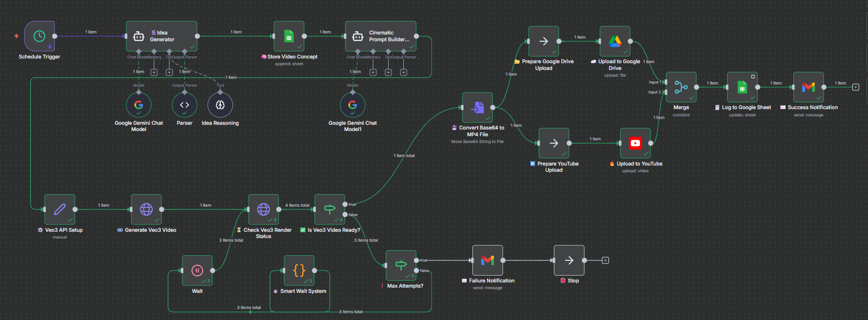This screenshot has height=320, width=868.
Task: Add node after Success Notification output
Action: [x=855, y=87]
